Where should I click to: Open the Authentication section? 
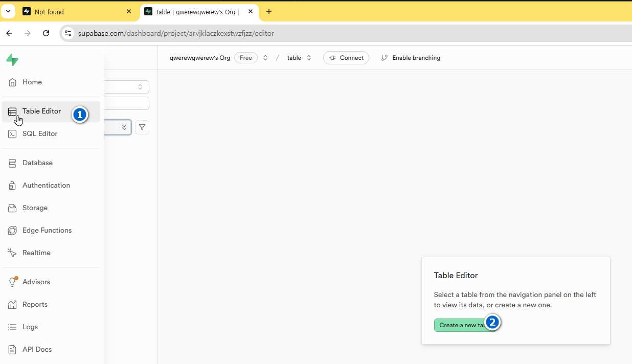click(x=46, y=186)
